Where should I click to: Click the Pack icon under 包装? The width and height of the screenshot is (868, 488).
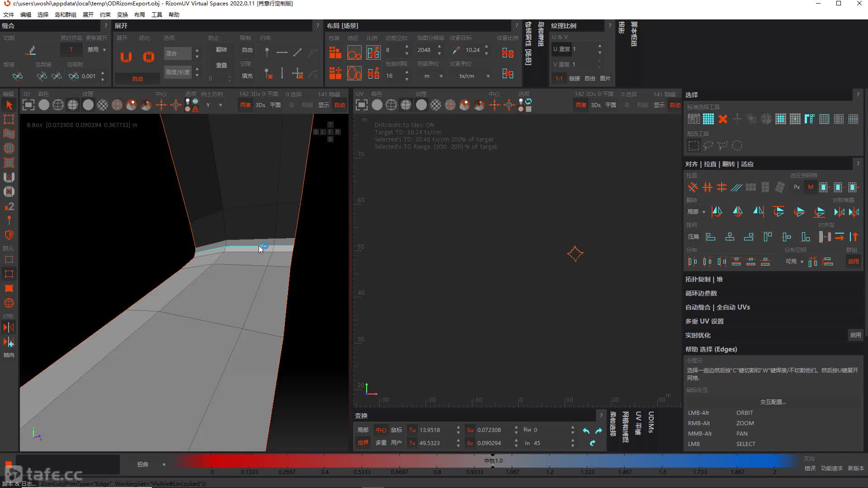335,53
